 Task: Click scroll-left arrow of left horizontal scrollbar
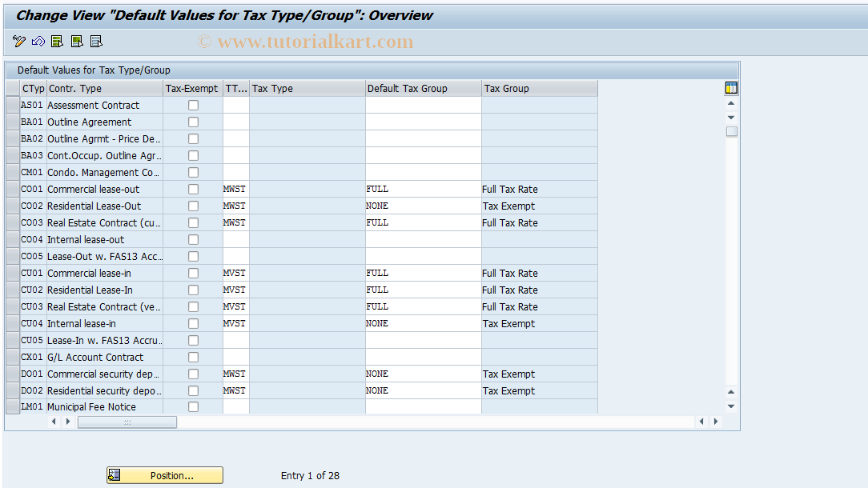coord(54,422)
